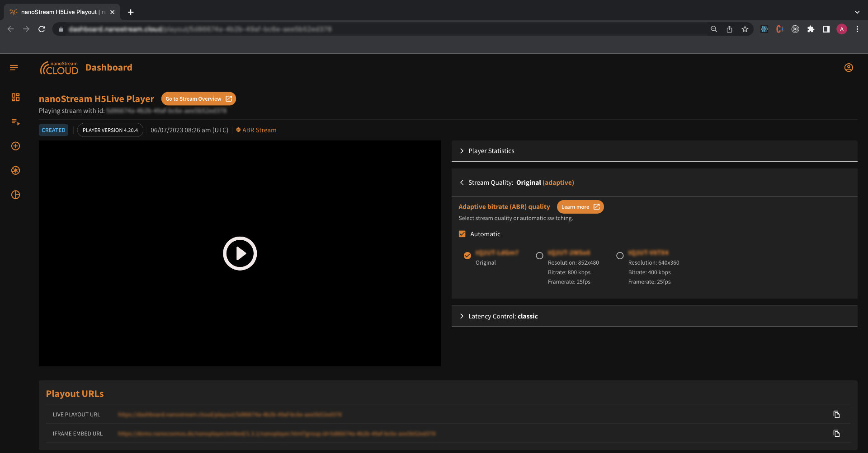Copy the Iframe Embed URL
Screen dimensions: 868x453
pos(836,434)
